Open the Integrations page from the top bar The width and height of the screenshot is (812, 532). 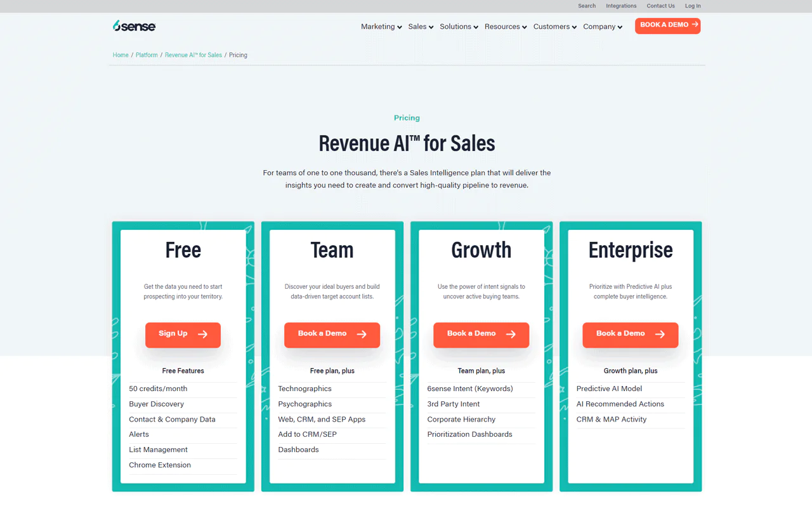click(x=621, y=6)
